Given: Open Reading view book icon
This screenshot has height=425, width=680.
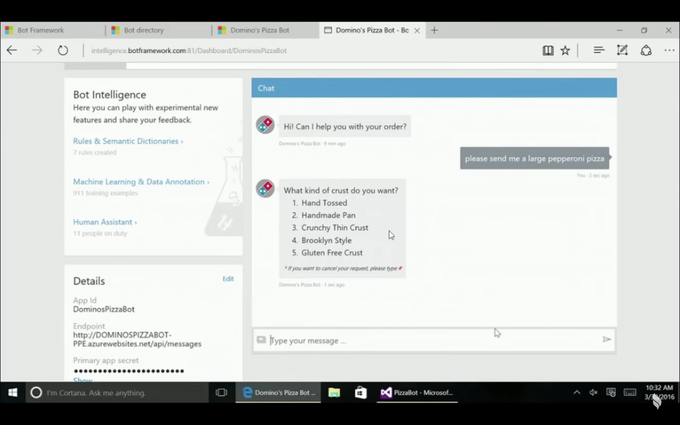Looking at the screenshot, I should [x=548, y=50].
